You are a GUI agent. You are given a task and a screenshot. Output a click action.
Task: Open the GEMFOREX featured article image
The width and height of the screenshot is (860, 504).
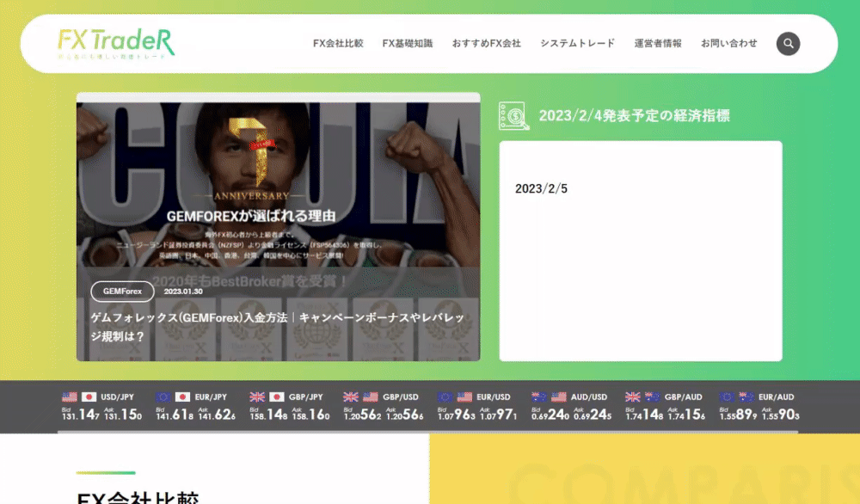coord(278,226)
